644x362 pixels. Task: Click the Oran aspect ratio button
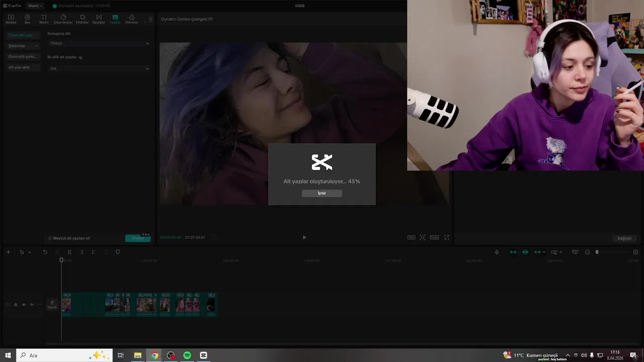(434, 237)
